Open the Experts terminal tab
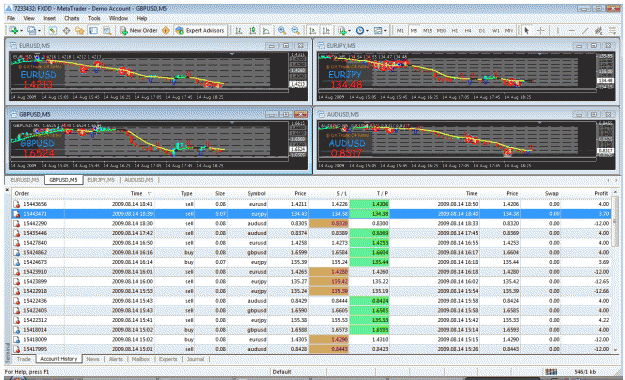The height and width of the screenshot is (380, 625). click(x=168, y=359)
